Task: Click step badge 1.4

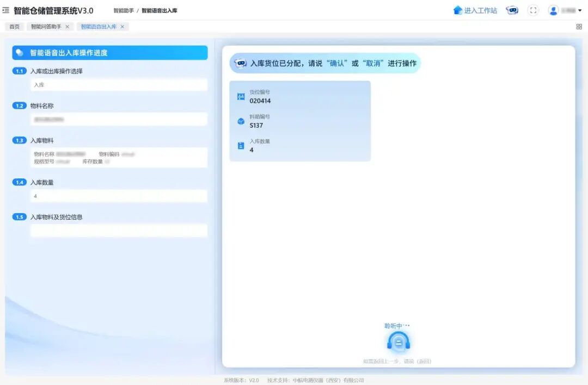Action: pos(19,182)
